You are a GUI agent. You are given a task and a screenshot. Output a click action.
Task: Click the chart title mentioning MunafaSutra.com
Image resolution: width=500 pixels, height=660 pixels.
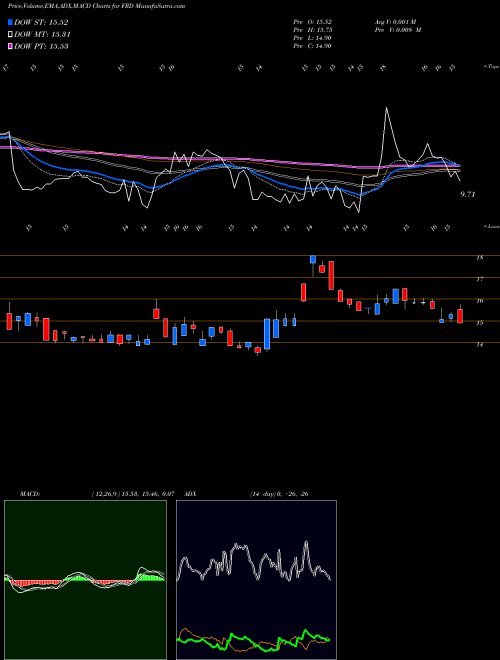point(96,6)
